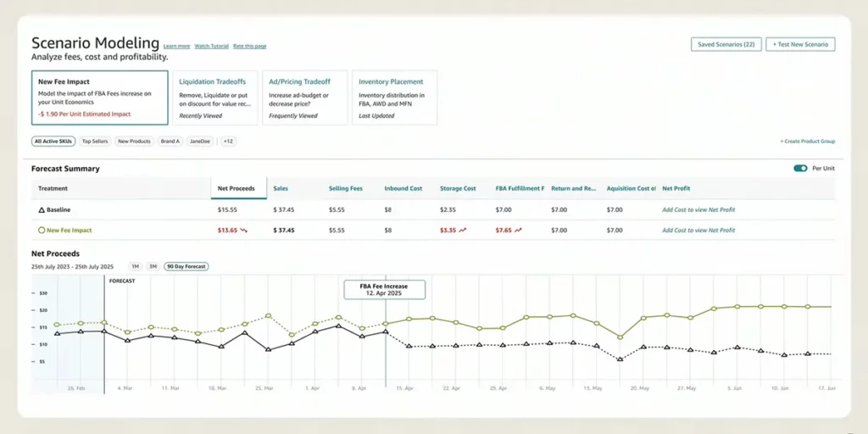Click the Test New Scenario button
This screenshot has width=868, height=434.
[x=800, y=44]
